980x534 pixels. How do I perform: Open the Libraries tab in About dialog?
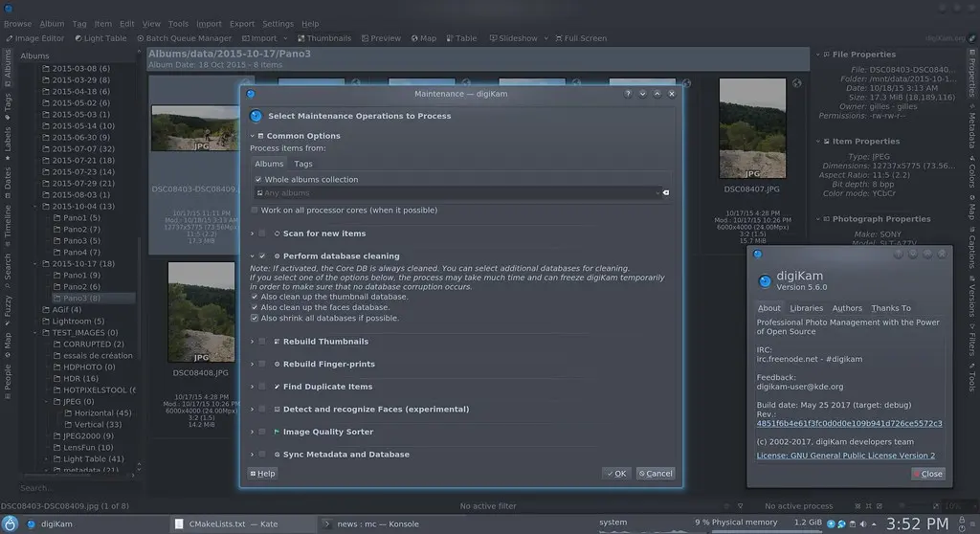tap(806, 308)
